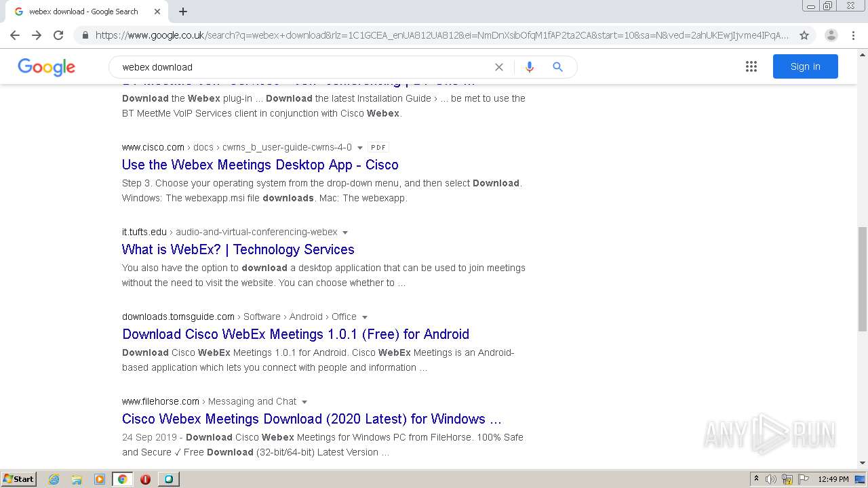The height and width of the screenshot is (488, 868).
Task: Show hidden system tray icons
Action: point(756,479)
